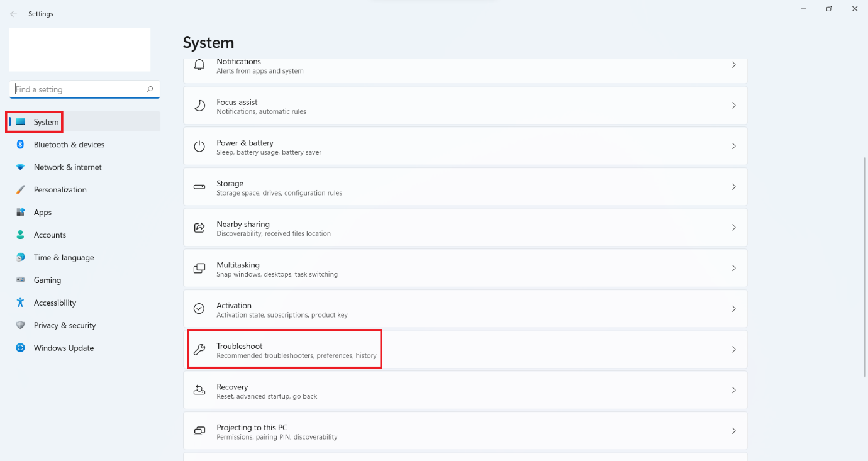Click the System page heading
This screenshot has height=461, width=868.
pyautogui.click(x=208, y=43)
